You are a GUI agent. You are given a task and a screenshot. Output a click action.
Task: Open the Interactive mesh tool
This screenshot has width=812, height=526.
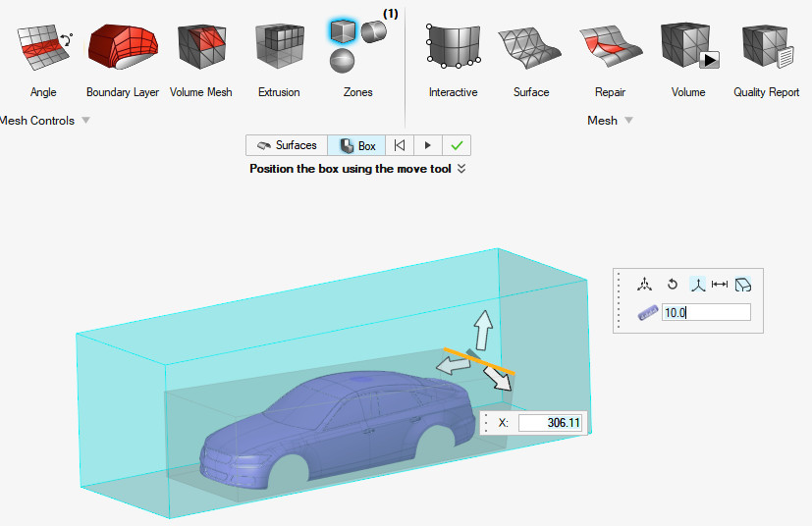click(453, 49)
